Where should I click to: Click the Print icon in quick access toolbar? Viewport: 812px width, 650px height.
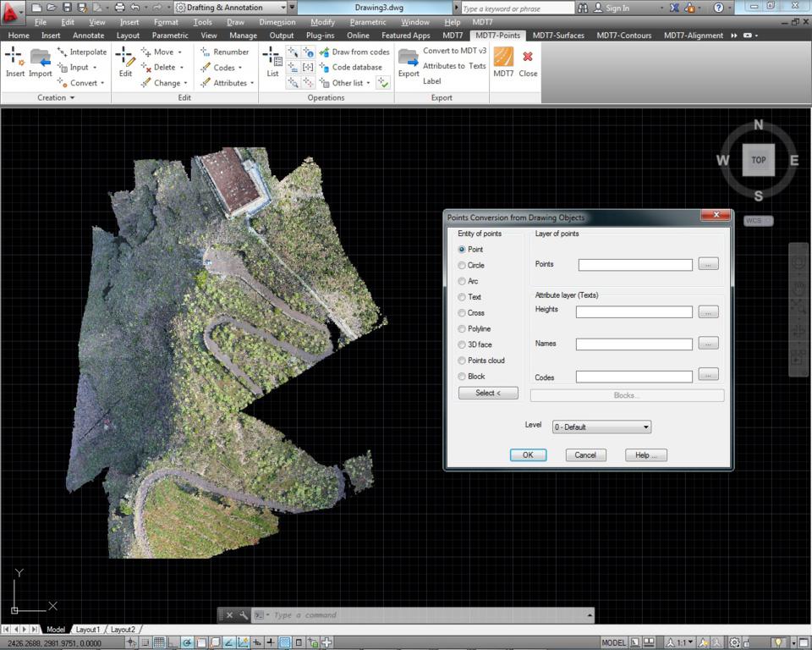[119, 8]
